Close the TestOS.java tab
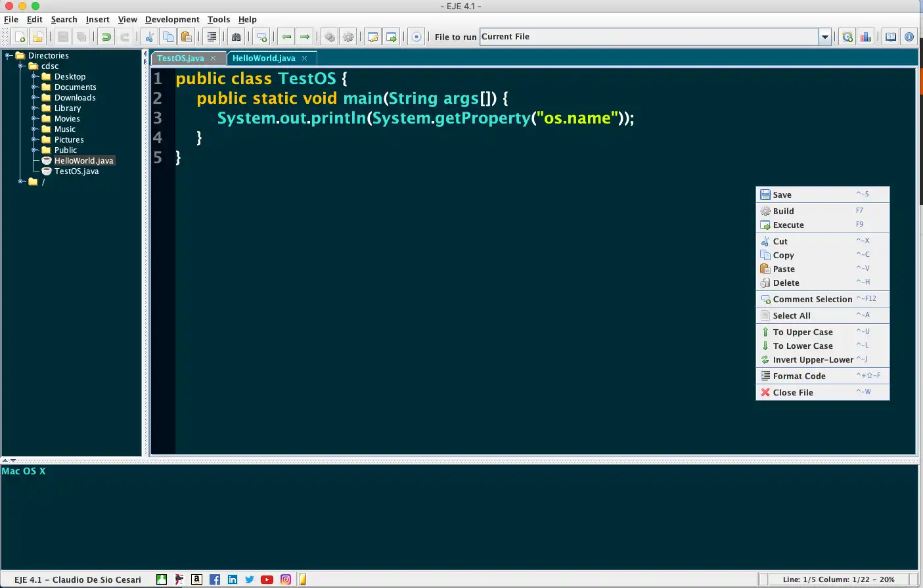The height and width of the screenshot is (588, 923). [213, 58]
